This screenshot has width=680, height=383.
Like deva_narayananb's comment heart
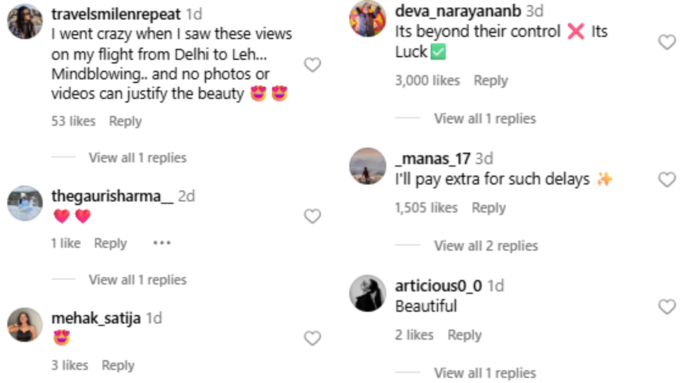(667, 42)
